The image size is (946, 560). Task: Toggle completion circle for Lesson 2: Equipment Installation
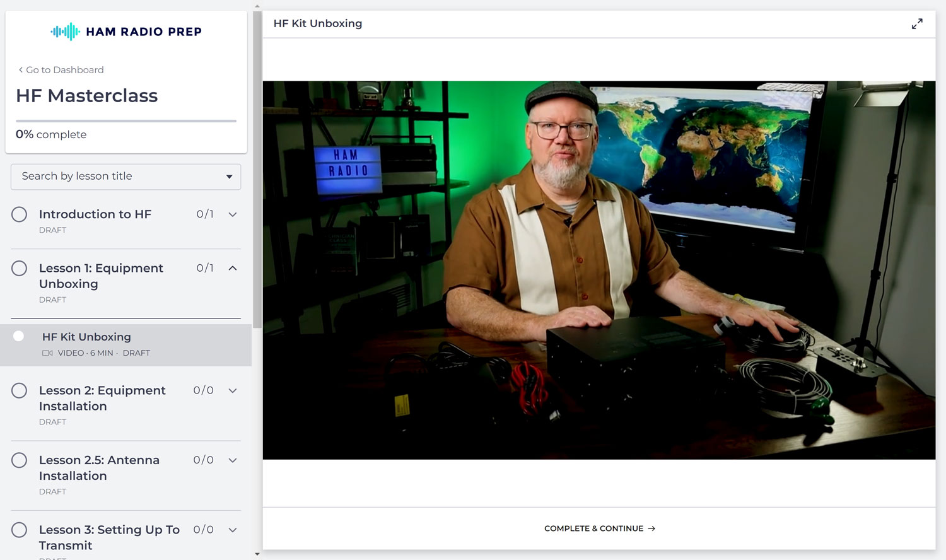pyautogui.click(x=20, y=390)
